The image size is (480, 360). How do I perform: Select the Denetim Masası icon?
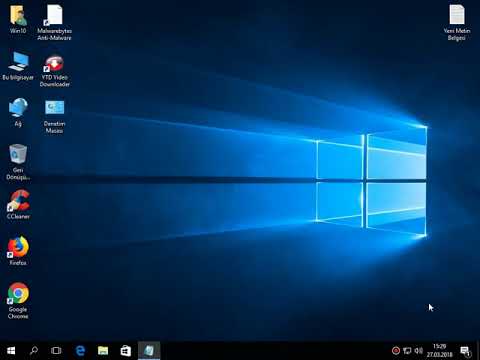[54, 117]
